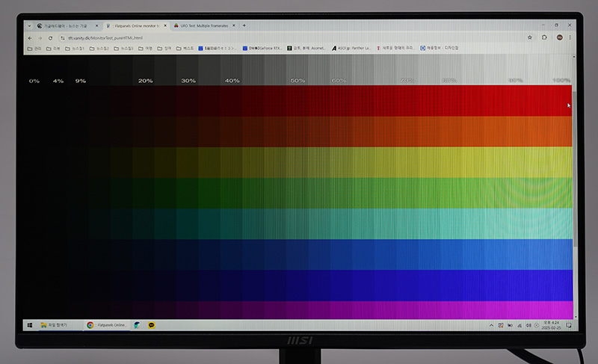
Task: Click the 20% gradient label
Action: click(145, 81)
